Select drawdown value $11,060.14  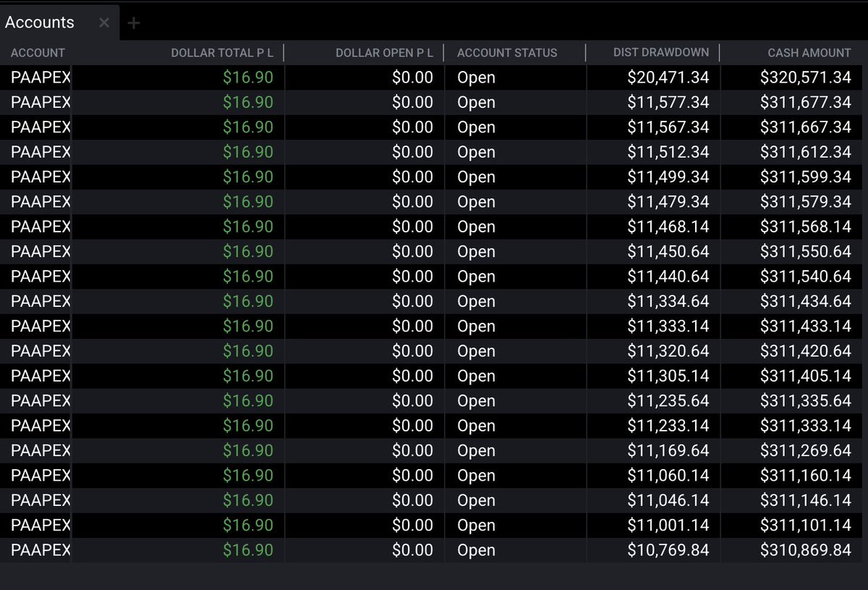668,476
